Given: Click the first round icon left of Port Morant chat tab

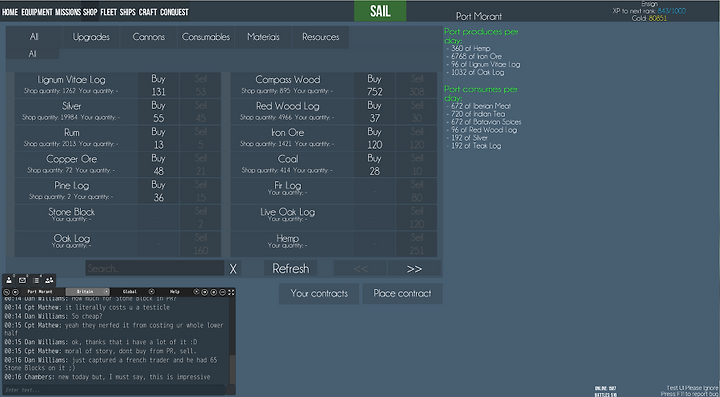Looking at the screenshot, I should pos(6,292).
